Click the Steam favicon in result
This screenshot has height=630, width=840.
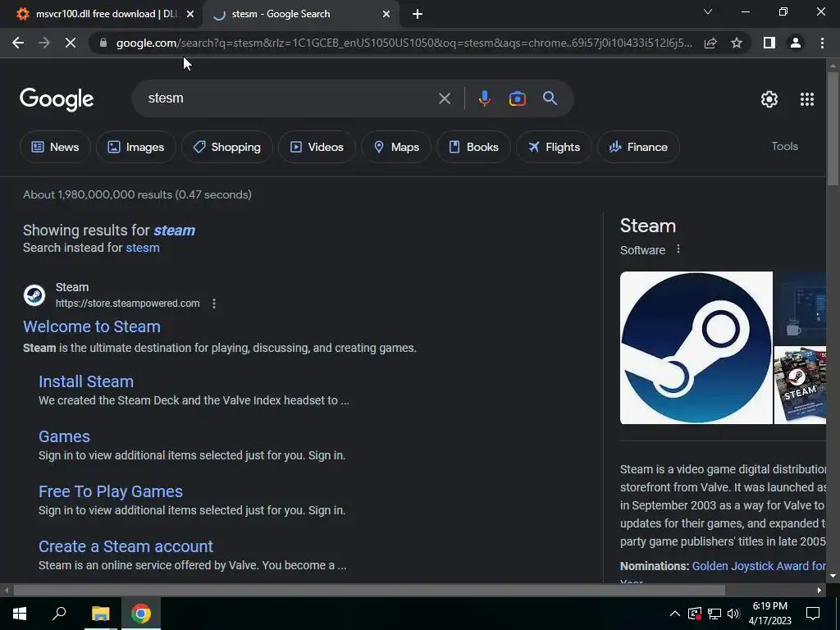34,295
